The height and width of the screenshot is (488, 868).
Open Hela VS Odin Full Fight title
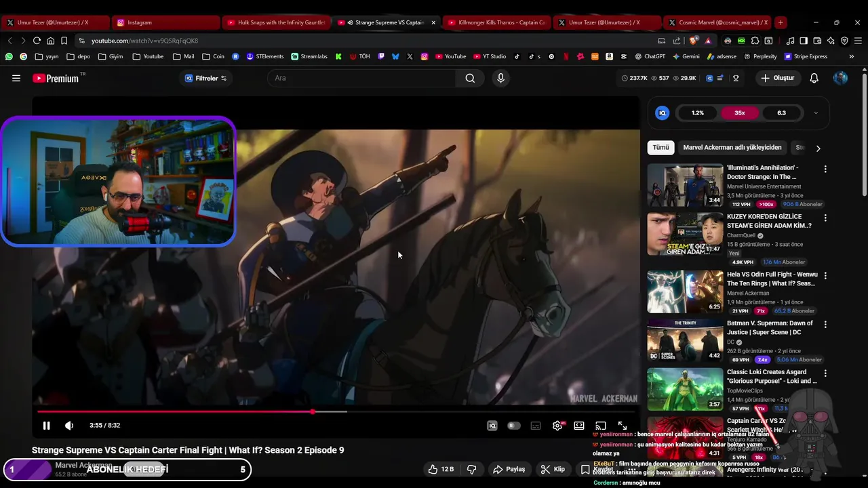tap(772, 279)
